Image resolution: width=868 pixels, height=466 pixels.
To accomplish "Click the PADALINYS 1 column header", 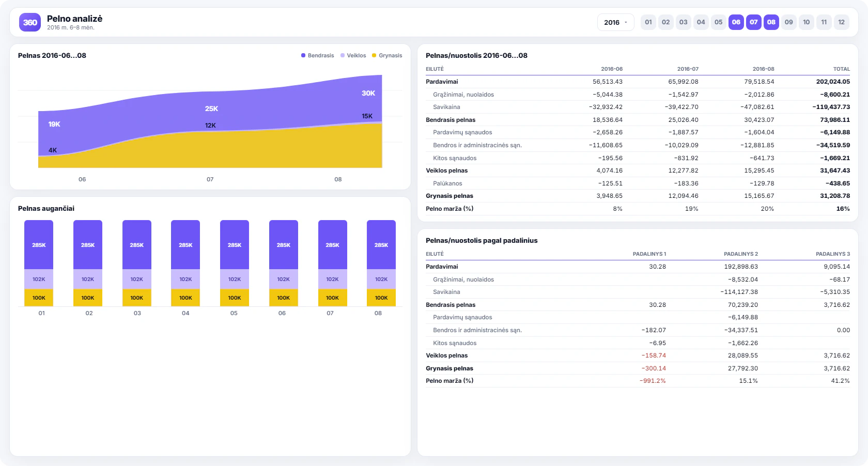I will tap(649, 254).
